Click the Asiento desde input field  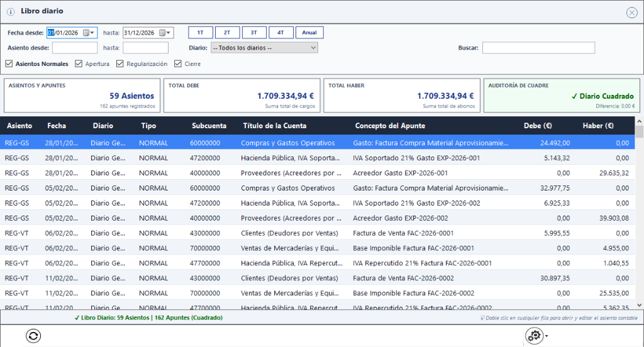(x=75, y=48)
